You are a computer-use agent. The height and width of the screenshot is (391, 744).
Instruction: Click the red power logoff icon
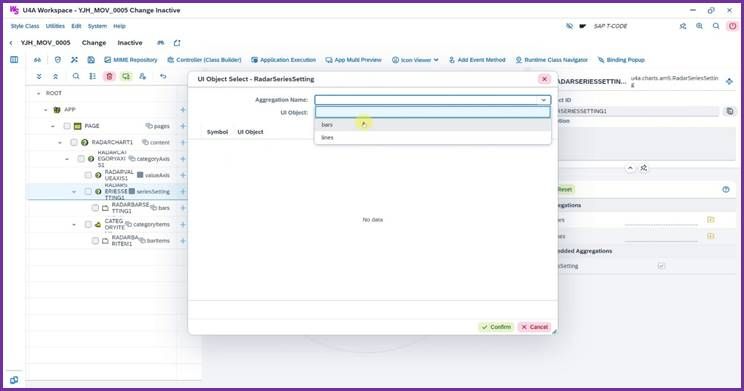(732, 26)
